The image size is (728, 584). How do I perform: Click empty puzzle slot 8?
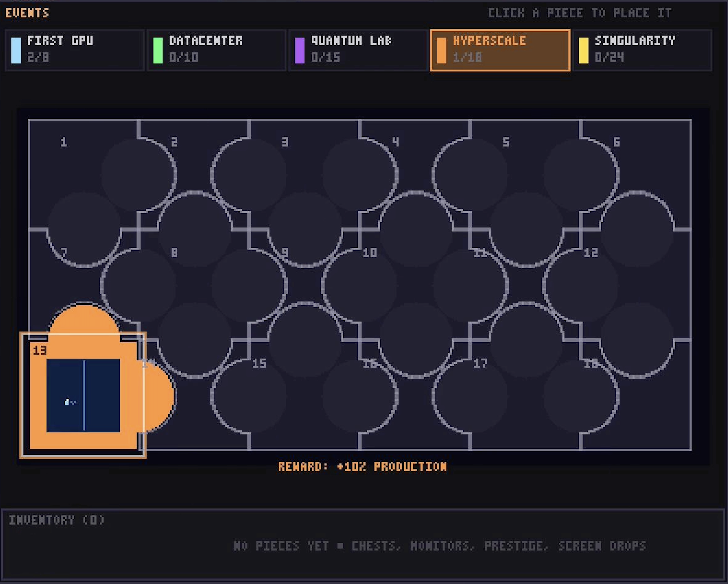[x=194, y=285]
